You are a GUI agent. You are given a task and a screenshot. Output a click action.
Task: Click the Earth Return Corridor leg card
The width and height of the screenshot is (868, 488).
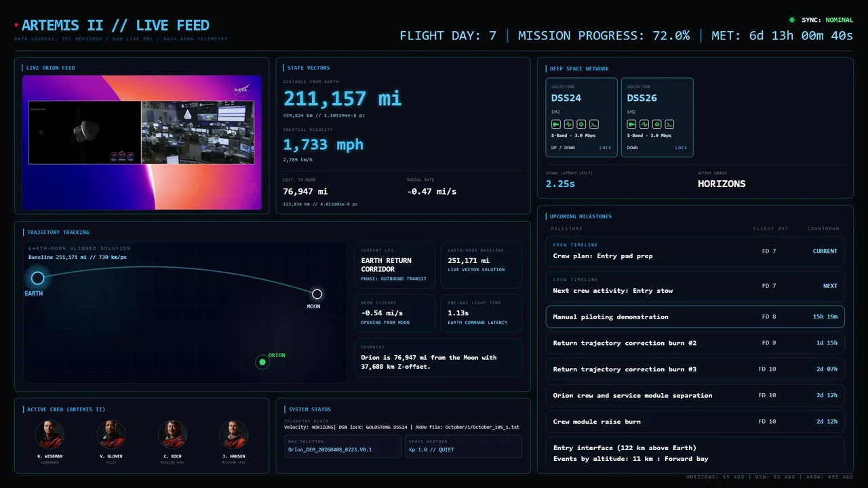pos(395,265)
